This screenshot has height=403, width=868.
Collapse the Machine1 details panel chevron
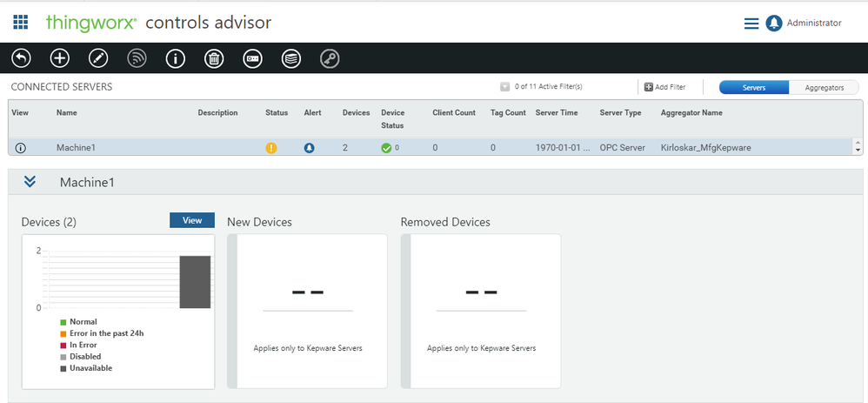pyautogui.click(x=30, y=181)
